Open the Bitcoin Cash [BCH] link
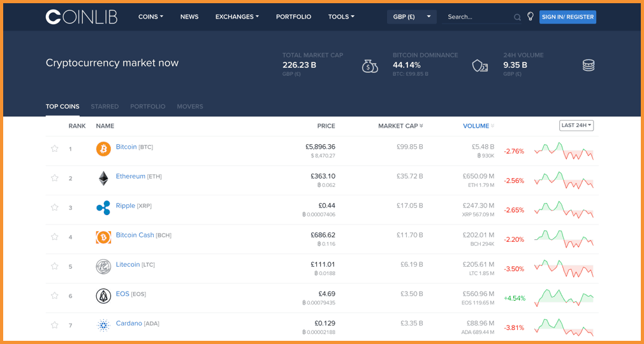 [x=143, y=235]
